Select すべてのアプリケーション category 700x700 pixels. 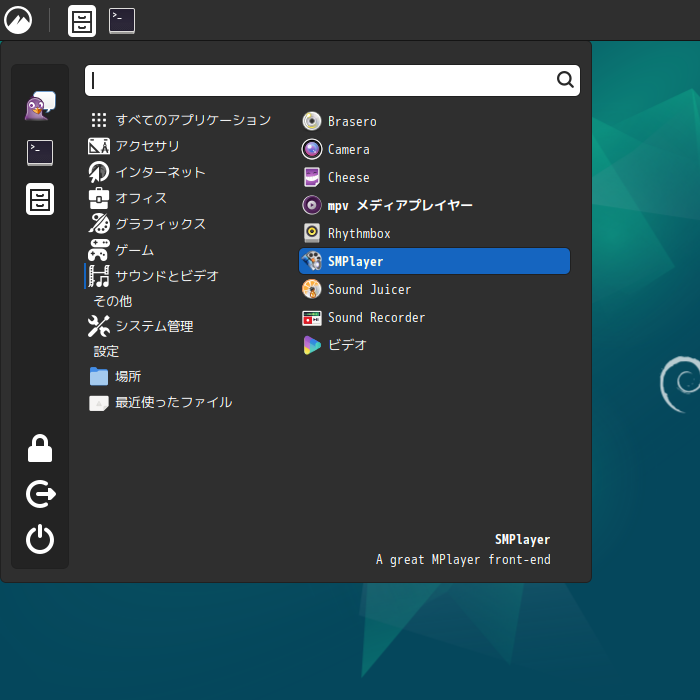pyautogui.click(x=192, y=120)
